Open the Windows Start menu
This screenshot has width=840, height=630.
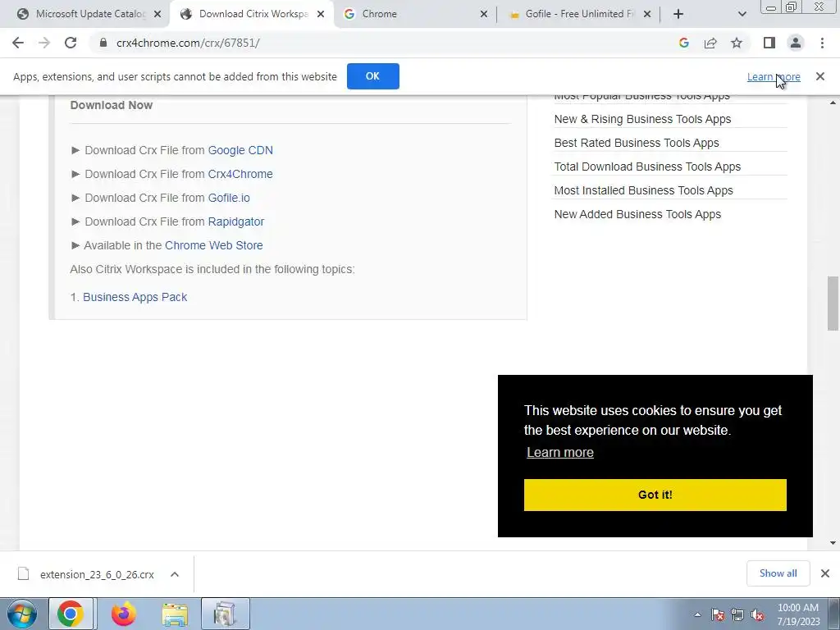[22, 614]
